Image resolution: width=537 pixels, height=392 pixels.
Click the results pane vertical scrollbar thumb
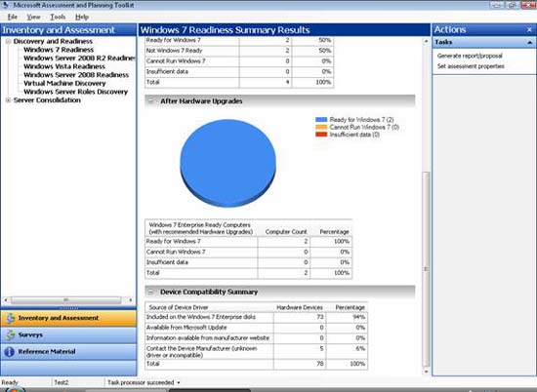(426, 269)
